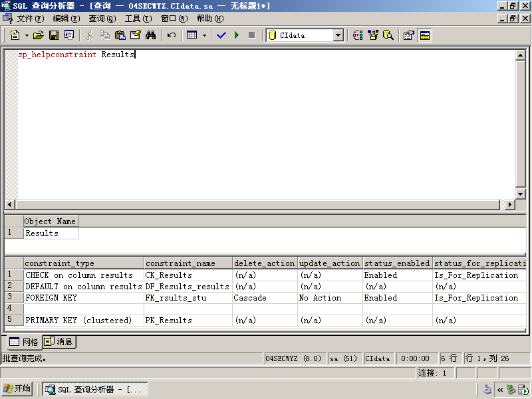Select the DF_Results_results cell
This screenshot has width=532, height=399.
[188, 287]
